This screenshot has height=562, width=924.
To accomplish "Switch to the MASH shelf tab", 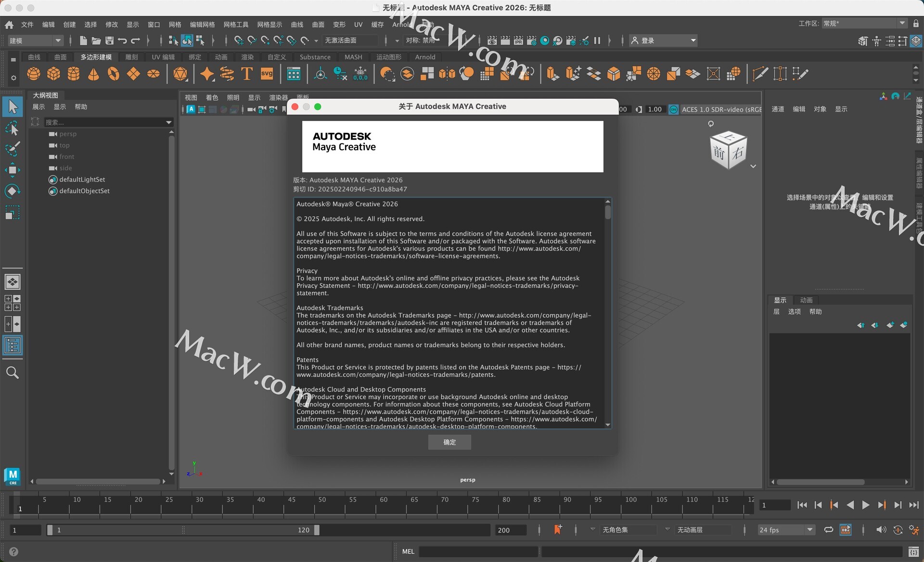I will (353, 57).
